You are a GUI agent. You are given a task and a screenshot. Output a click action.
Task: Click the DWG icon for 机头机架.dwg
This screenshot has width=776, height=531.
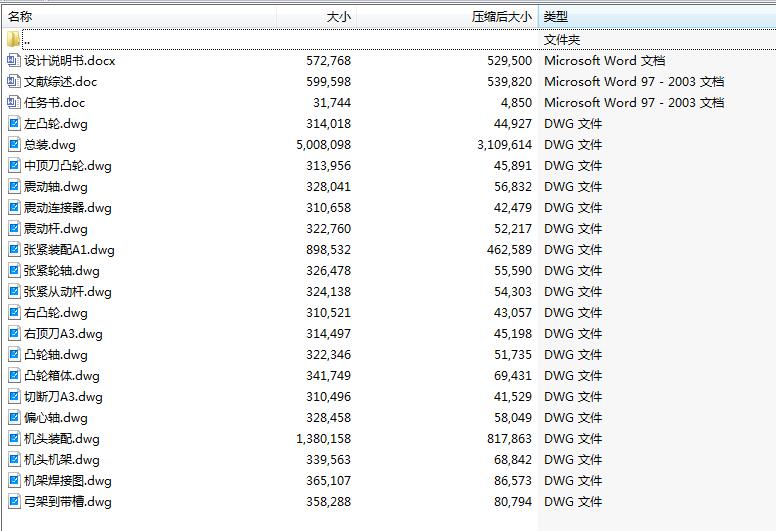coord(14,460)
